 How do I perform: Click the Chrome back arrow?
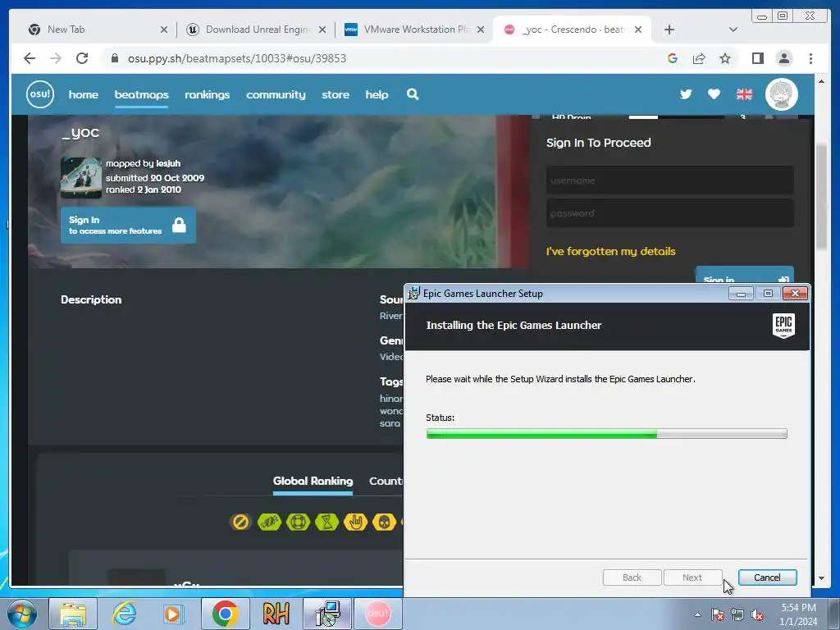tap(30, 58)
